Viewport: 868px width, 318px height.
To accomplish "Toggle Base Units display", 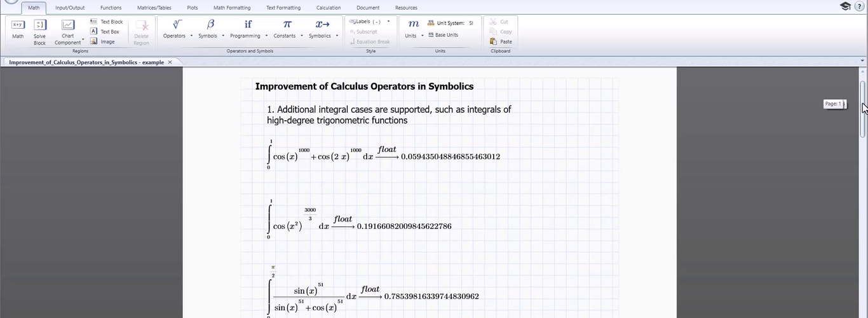I will [x=443, y=35].
